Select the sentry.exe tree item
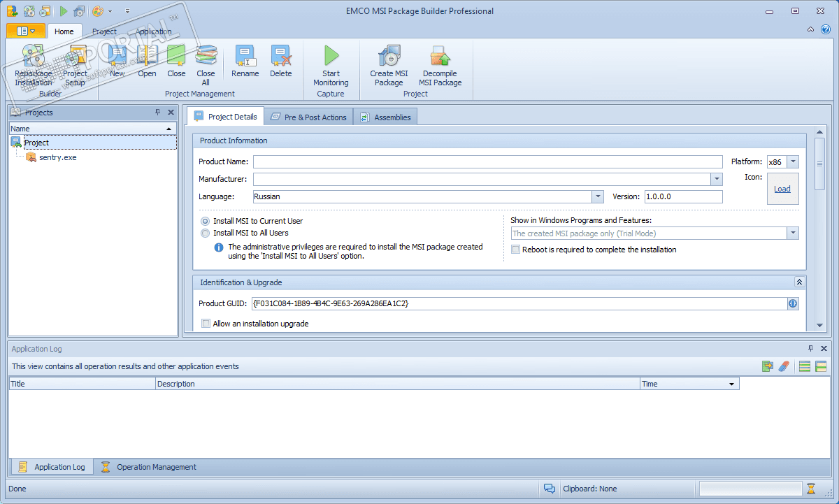 [x=58, y=157]
